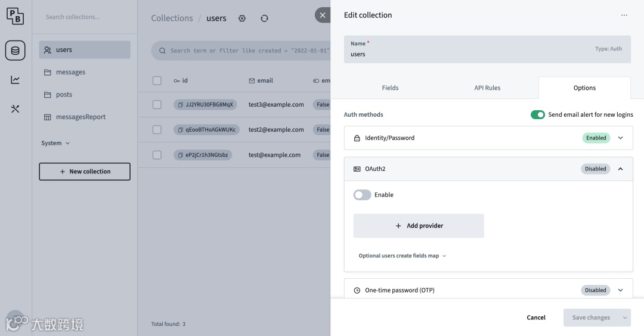Switch to the Fields tab
This screenshot has width=644, height=336.
coord(390,88)
